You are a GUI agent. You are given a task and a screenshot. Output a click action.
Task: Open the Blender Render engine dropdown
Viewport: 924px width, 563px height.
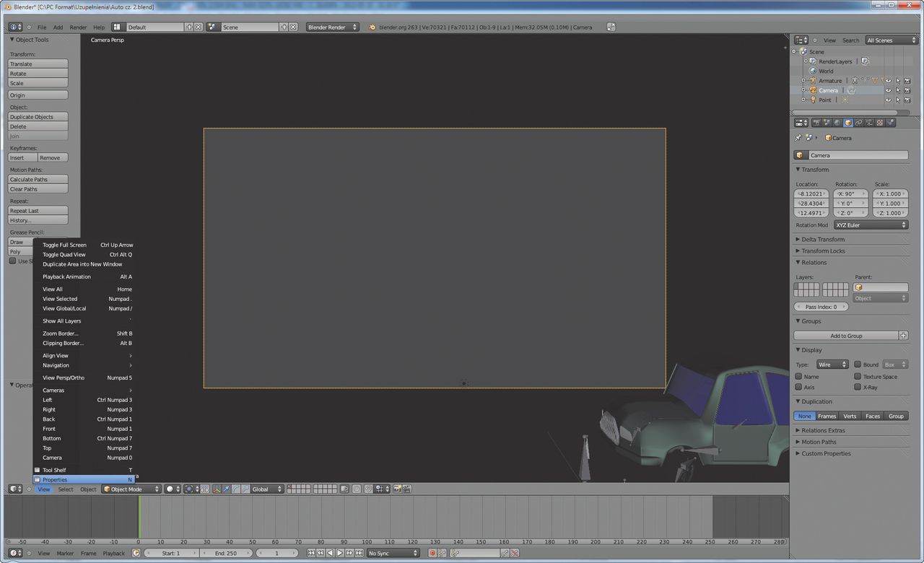(x=333, y=27)
